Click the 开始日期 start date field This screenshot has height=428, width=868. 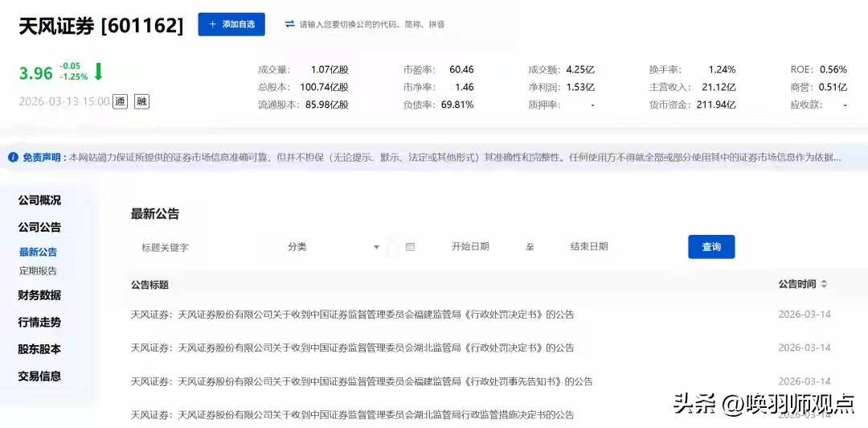coord(470,247)
